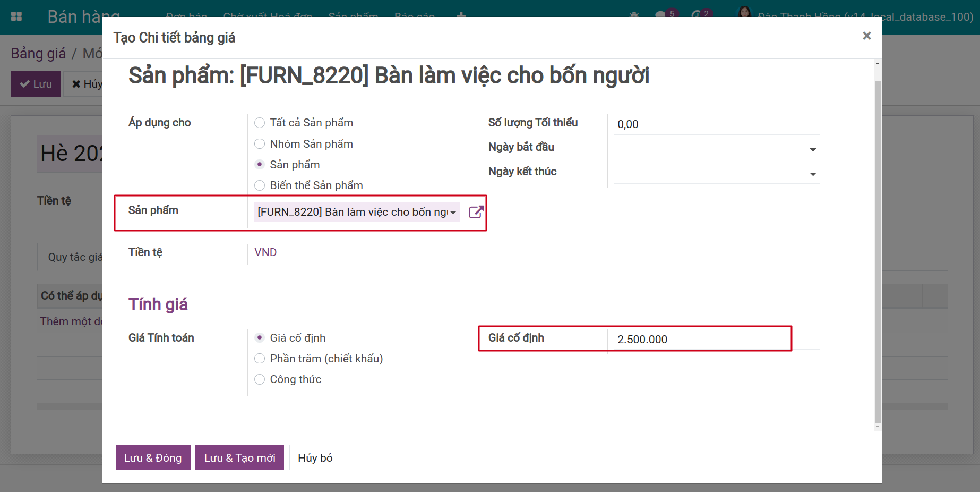Open external link for selected product
This screenshot has height=492, width=980.
coord(476,212)
